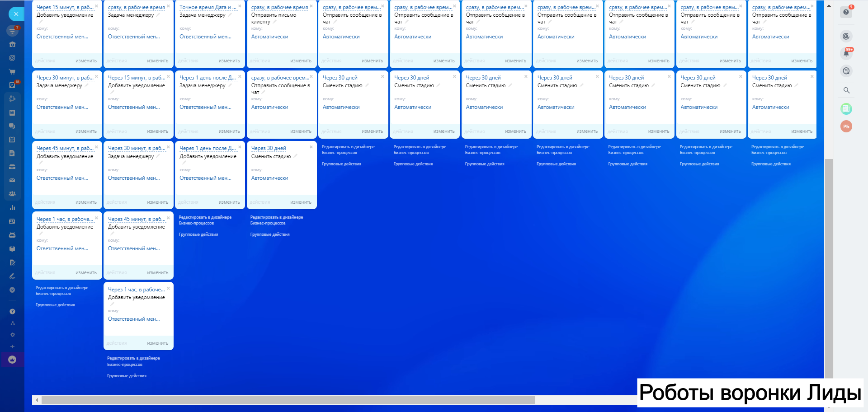This screenshot has width=868, height=412.
Task: Click 'Редактировать в дизайнере Бизнес-процессов' in the rightmost column
Action: (x=778, y=150)
